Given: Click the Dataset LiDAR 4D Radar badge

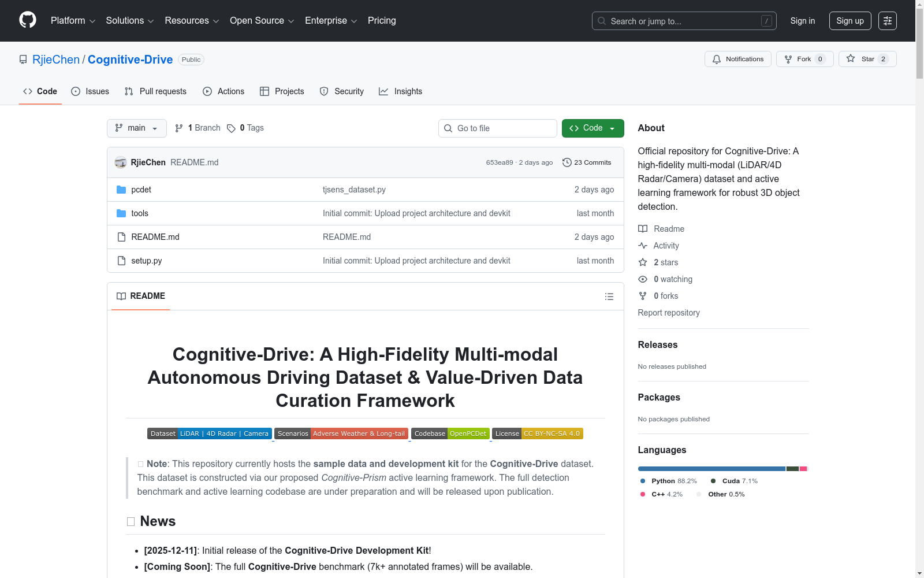Looking at the screenshot, I should point(210,433).
